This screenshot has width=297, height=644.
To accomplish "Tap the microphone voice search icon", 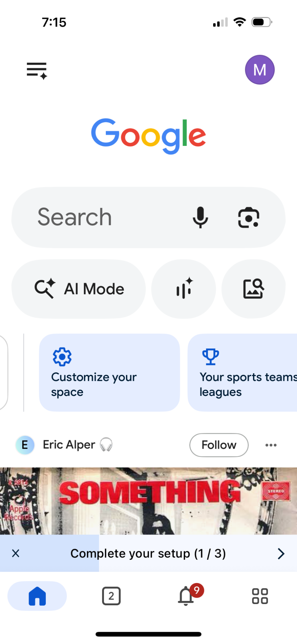I will (200, 217).
